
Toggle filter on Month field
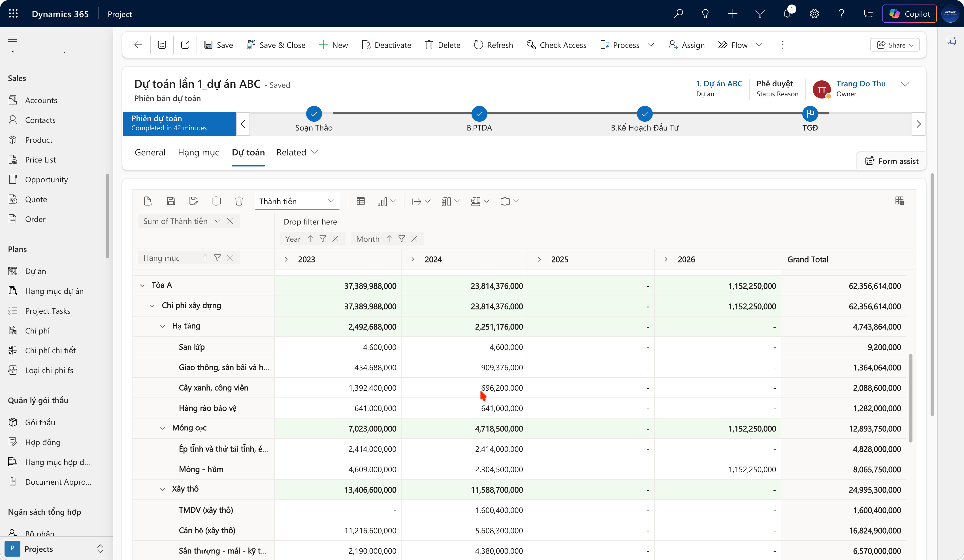coord(401,239)
